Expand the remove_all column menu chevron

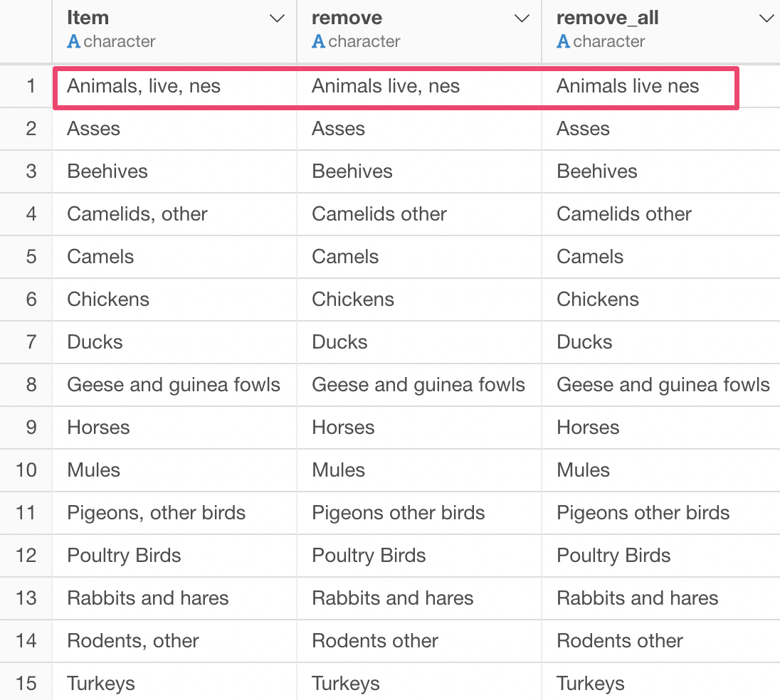click(x=766, y=19)
